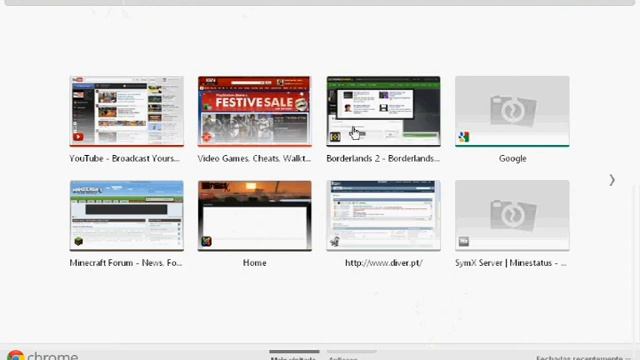Viewport: 640px width, 360px height.
Task: Click the gray favicon on SymX Server tile
Action: point(464,242)
